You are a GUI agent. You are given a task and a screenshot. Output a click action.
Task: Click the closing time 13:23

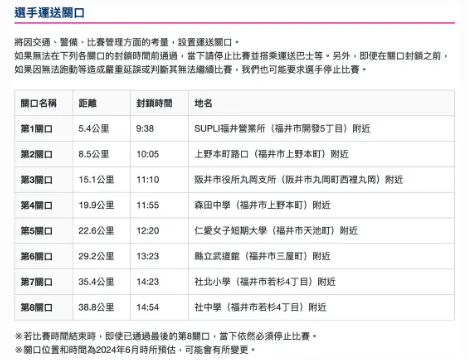148,256
